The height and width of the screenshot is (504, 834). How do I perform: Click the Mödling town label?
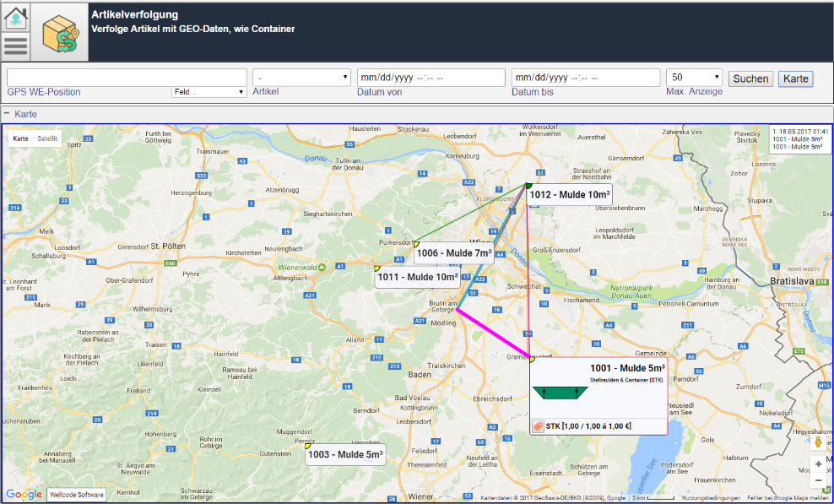[x=443, y=323]
